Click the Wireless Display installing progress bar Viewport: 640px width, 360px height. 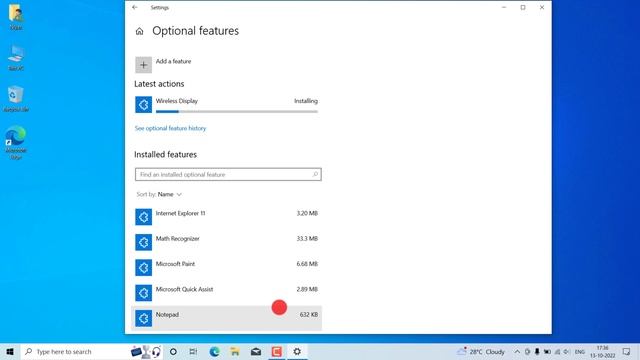(x=237, y=111)
